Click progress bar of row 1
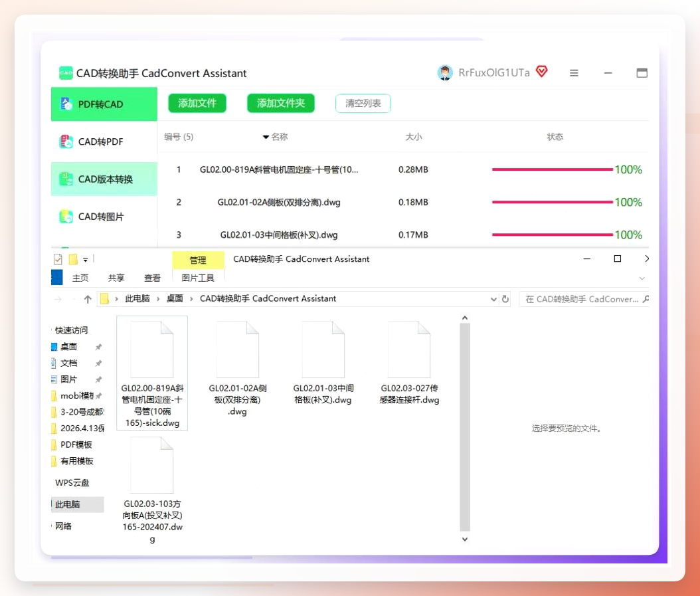Image resolution: width=700 pixels, height=596 pixels. (x=553, y=169)
